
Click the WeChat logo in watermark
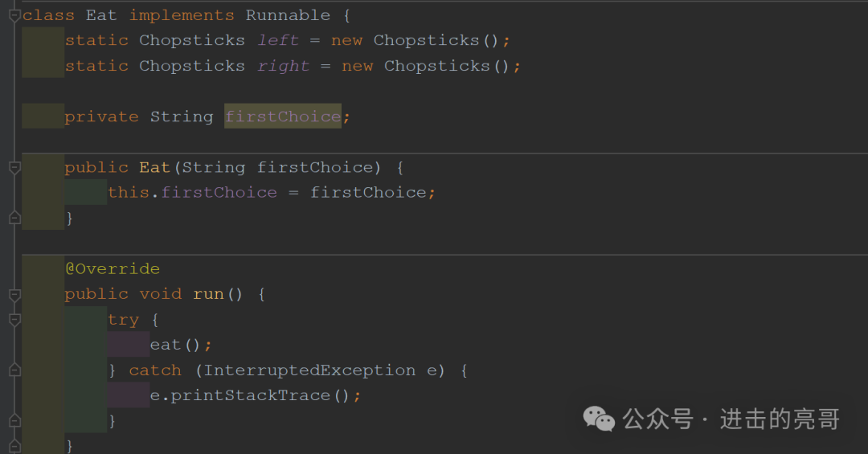(x=599, y=419)
